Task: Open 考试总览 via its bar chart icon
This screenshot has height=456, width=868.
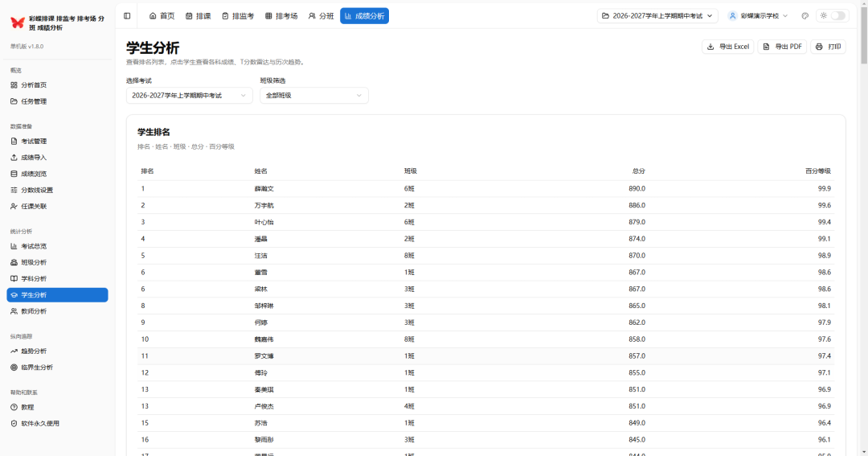Action: 14,246
